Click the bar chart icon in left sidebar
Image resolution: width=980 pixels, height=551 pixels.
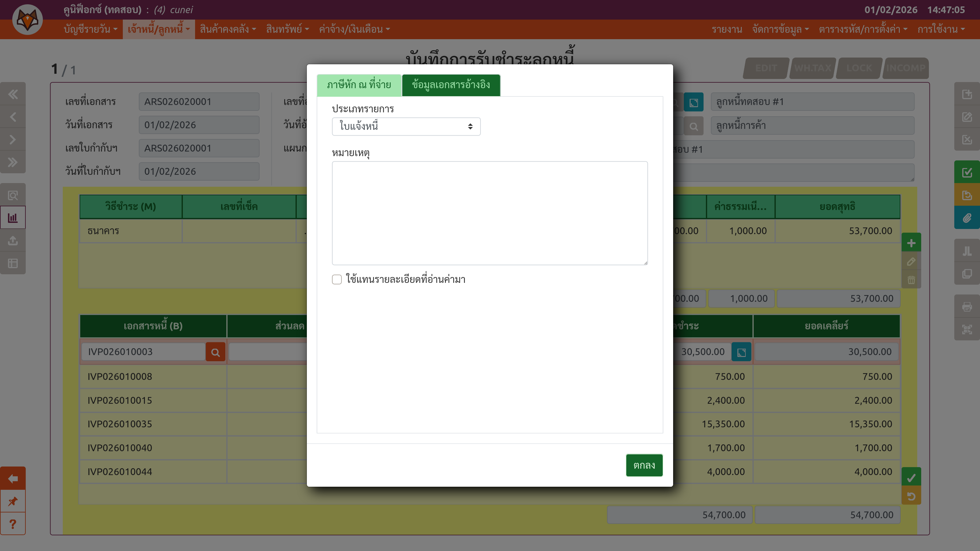click(13, 218)
